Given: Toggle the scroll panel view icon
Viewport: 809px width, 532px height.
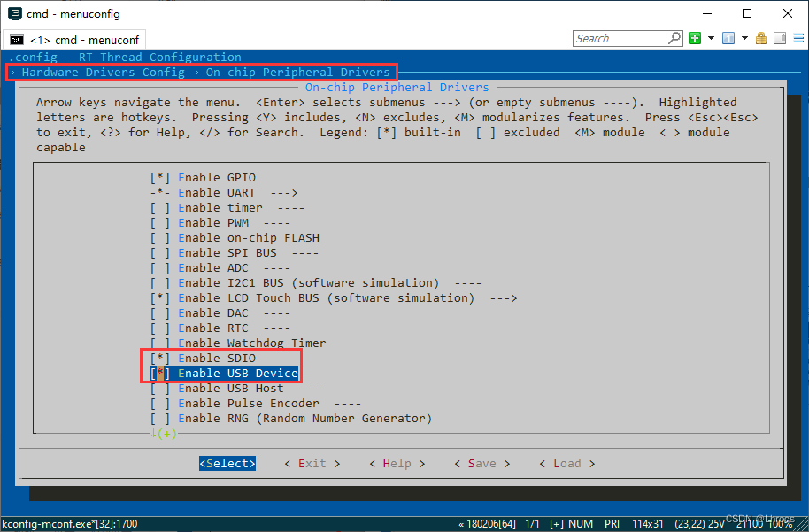Looking at the screenshot, I should coord(780,38).
